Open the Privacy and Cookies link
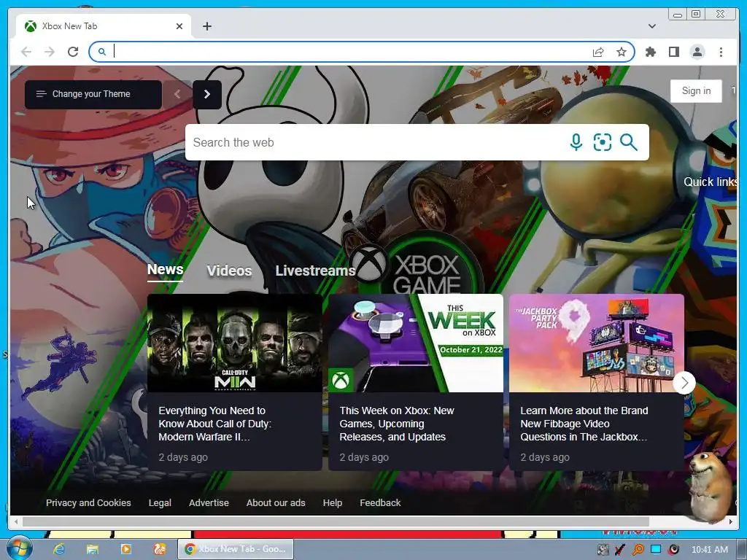 click(88, 503)
